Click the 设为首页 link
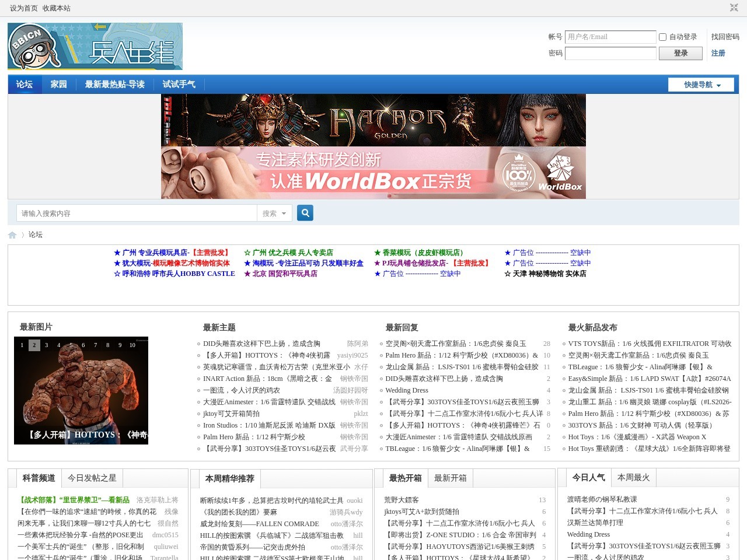The width and height of the screenshot is (747, 560). 24,8
